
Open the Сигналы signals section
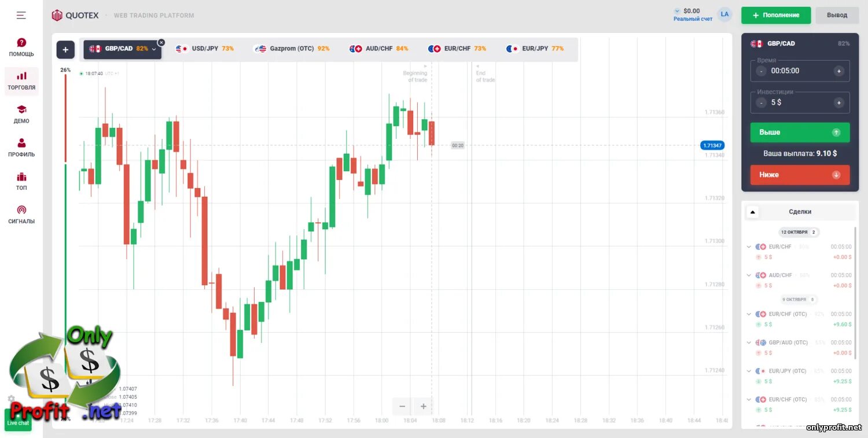click(x=21, y=215)
